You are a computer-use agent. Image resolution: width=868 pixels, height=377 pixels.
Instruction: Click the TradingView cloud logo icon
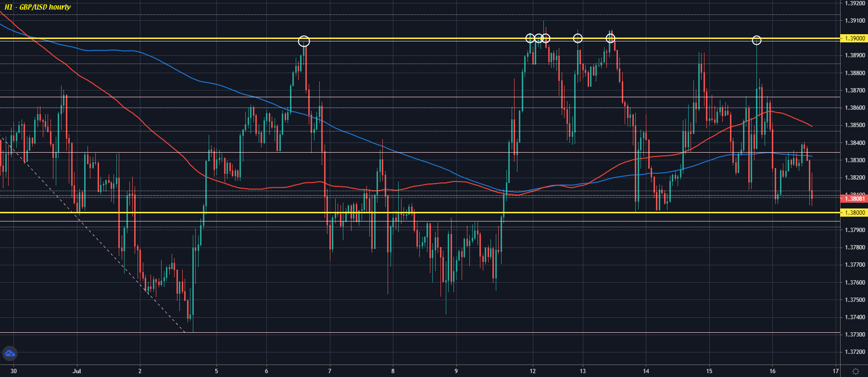tap(10, 354)
